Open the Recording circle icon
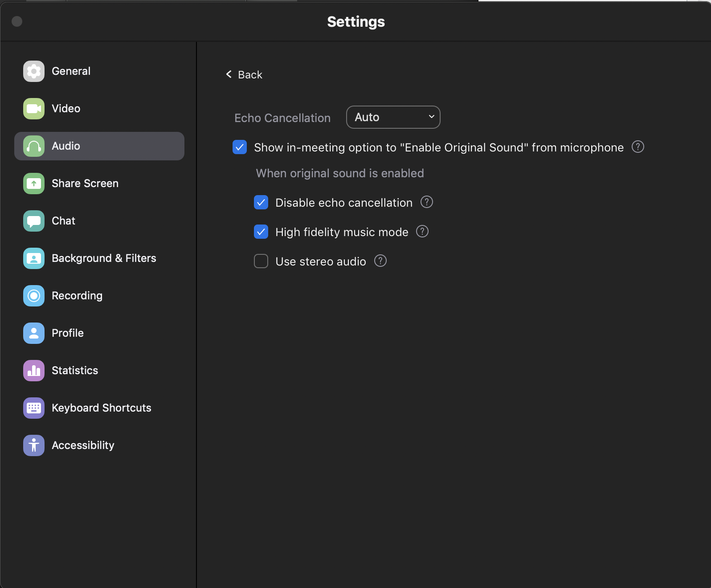The width and height of the screenshot is (711, 588). click(34, 296)
